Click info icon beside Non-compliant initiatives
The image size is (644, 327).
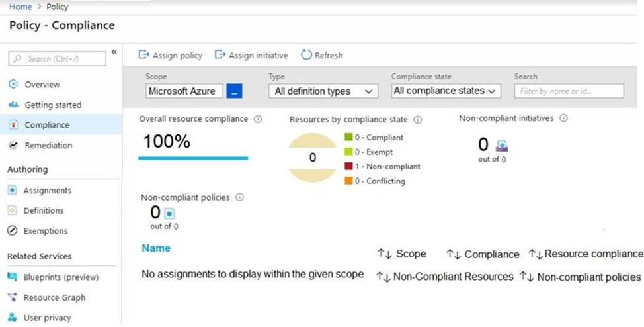[x=563, y=118]
